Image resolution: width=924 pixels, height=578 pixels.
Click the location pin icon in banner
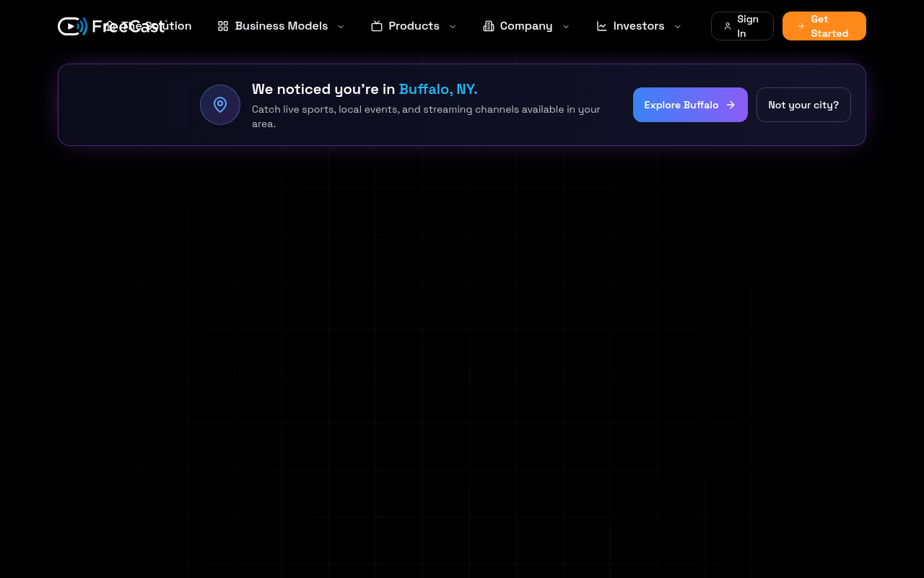220,105
